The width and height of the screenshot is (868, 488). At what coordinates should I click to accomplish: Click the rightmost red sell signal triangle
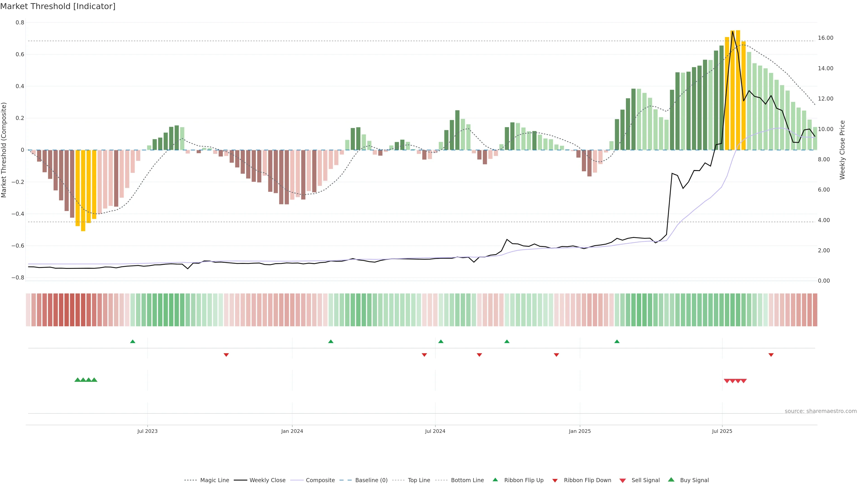744,381
